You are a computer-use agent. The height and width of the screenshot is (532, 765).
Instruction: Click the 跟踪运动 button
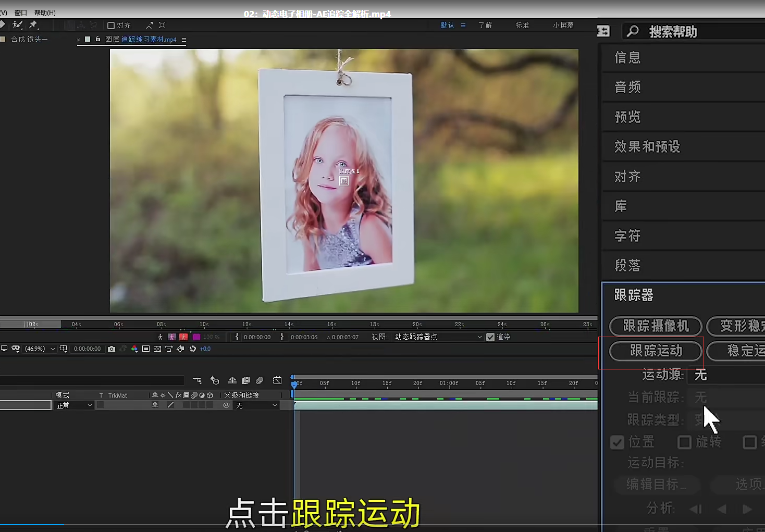coord(656,351)
